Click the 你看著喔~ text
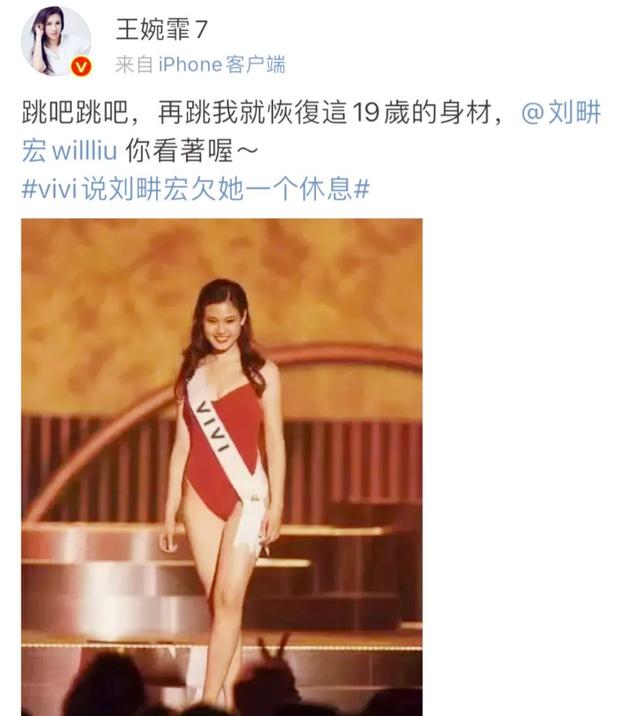 coord(192,150)
